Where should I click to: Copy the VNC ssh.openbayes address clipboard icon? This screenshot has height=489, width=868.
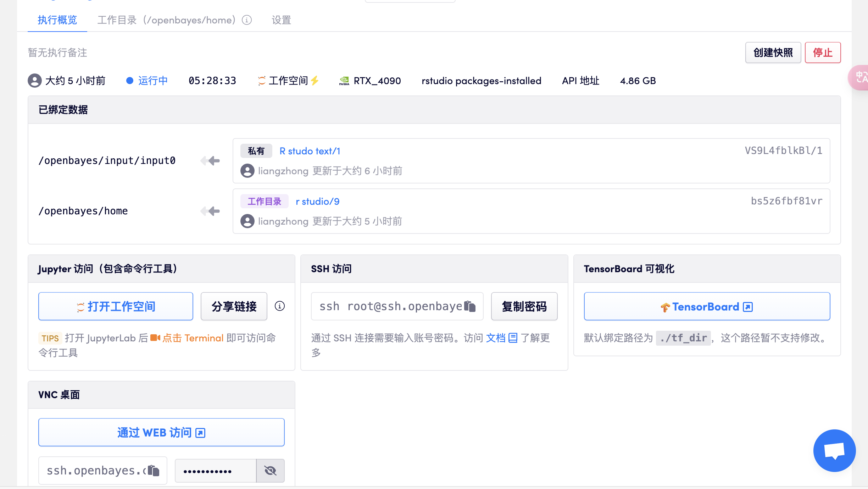click(x=154, y=471)
